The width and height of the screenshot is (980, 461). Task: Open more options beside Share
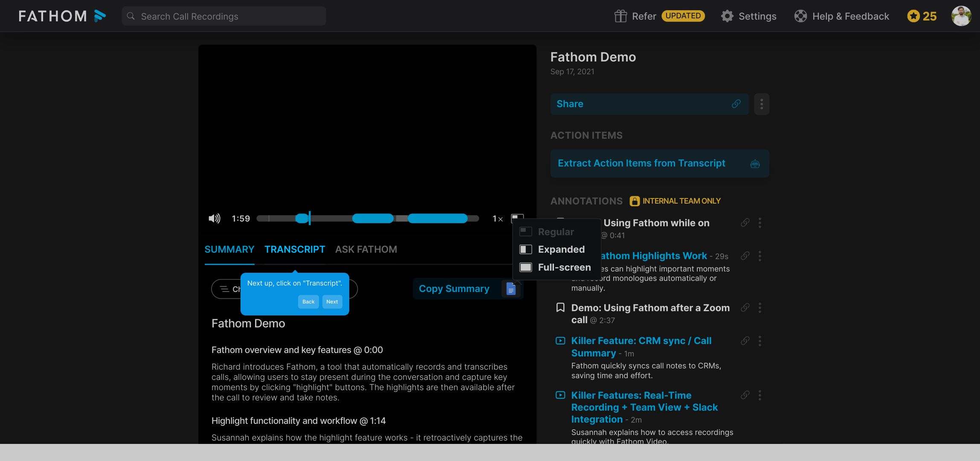(762, 104)
